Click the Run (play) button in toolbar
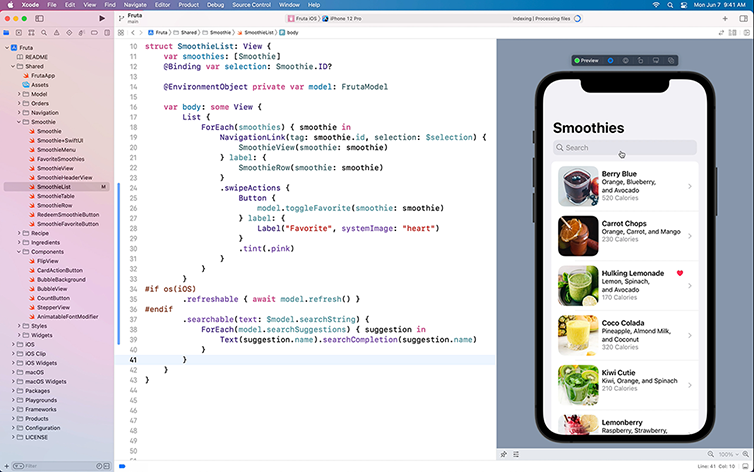The image size is (754, 472). (102, 18)
